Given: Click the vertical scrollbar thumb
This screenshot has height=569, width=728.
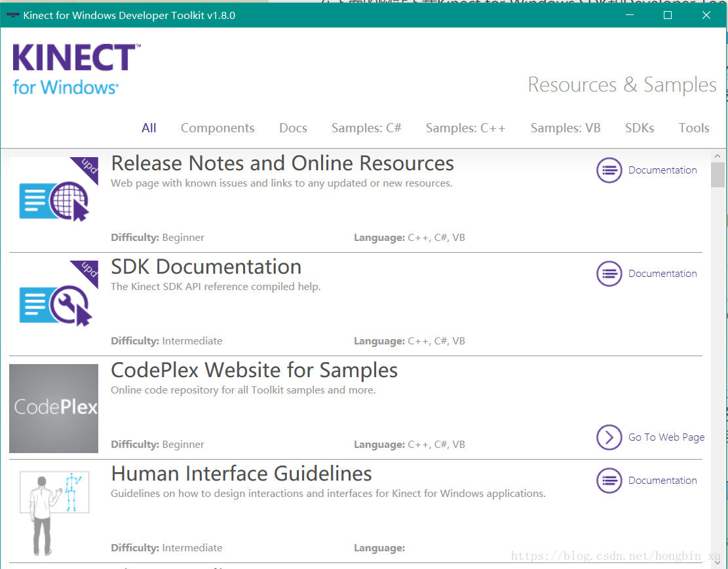Looking at the screenshot, I should 718,175.
